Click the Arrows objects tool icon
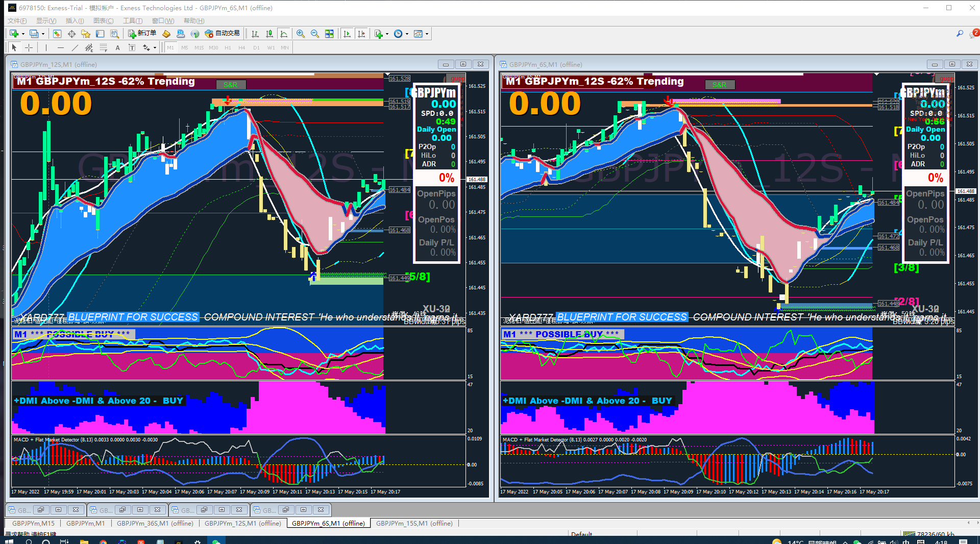This screenshot has width=980, height=544. [x=146, y=47]
